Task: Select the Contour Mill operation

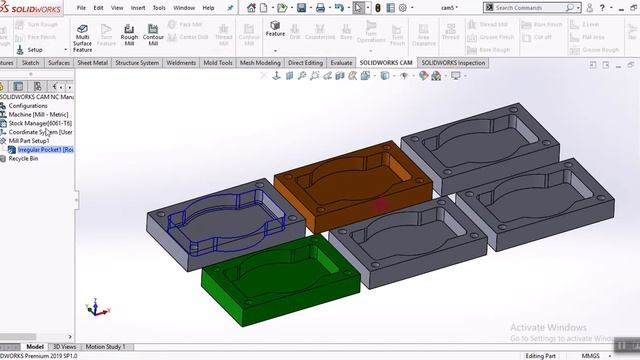Action: click(153, 35)
